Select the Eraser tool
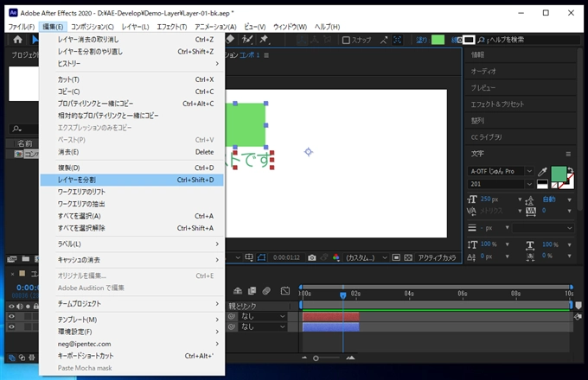588x380 pixels. pyautogui.click(x=230, y=39)
